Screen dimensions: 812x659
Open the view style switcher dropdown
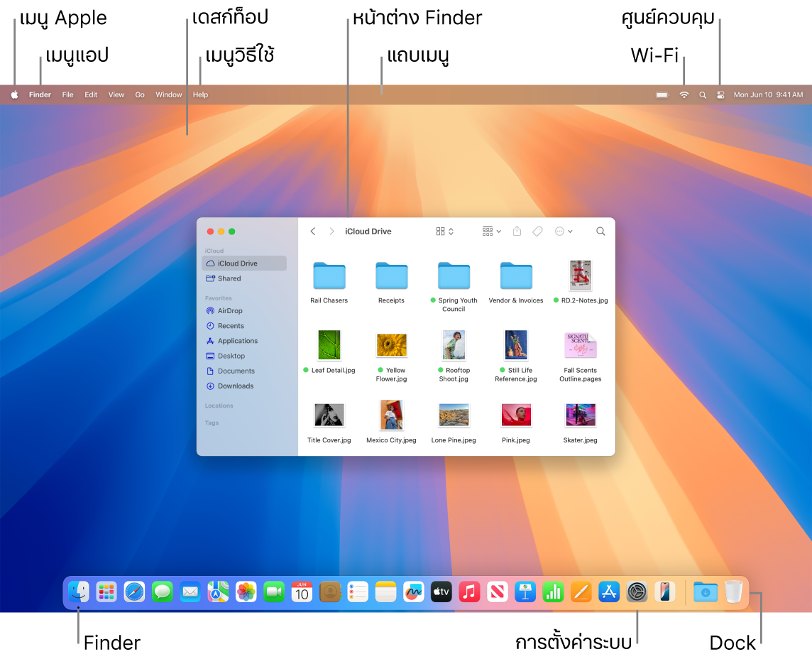445,232
